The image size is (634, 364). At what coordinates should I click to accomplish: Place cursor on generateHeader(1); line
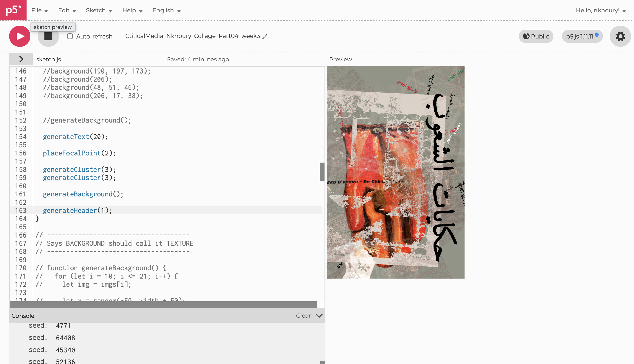pyautogui.click(x=77, y=210)
